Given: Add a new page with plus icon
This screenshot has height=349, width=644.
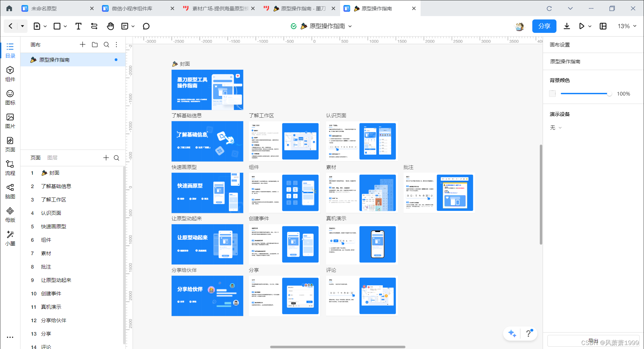Looking at the screenshot, I should (x=106, y=158).
